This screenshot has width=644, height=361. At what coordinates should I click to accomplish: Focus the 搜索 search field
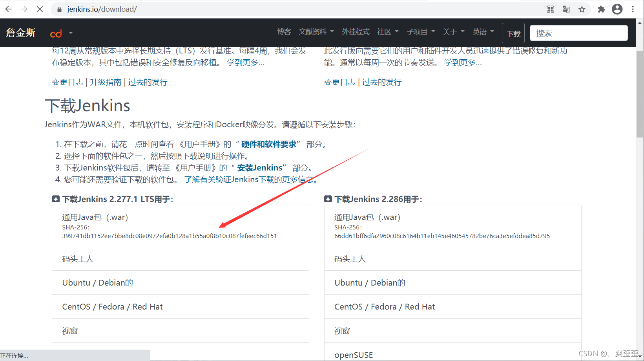pos(578,33)
